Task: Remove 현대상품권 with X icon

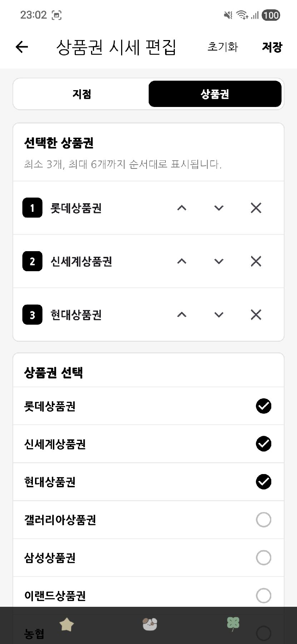Action: point(256,315)
